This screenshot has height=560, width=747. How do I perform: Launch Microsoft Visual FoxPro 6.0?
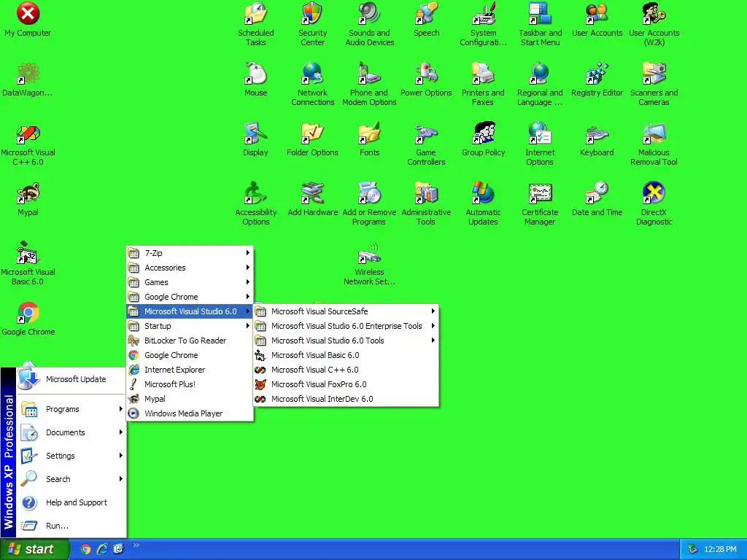coord(346,384)
